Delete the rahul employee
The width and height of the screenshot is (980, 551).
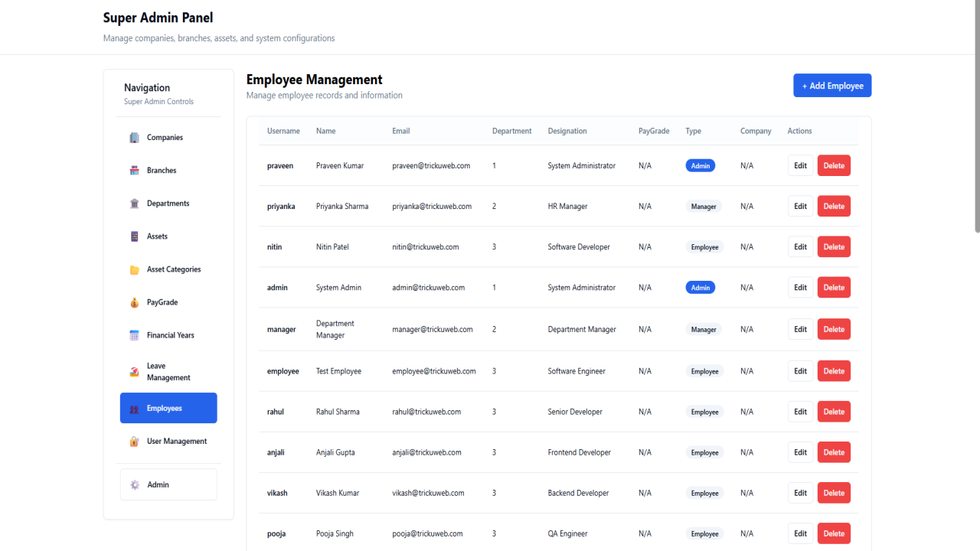click(834, 412)
